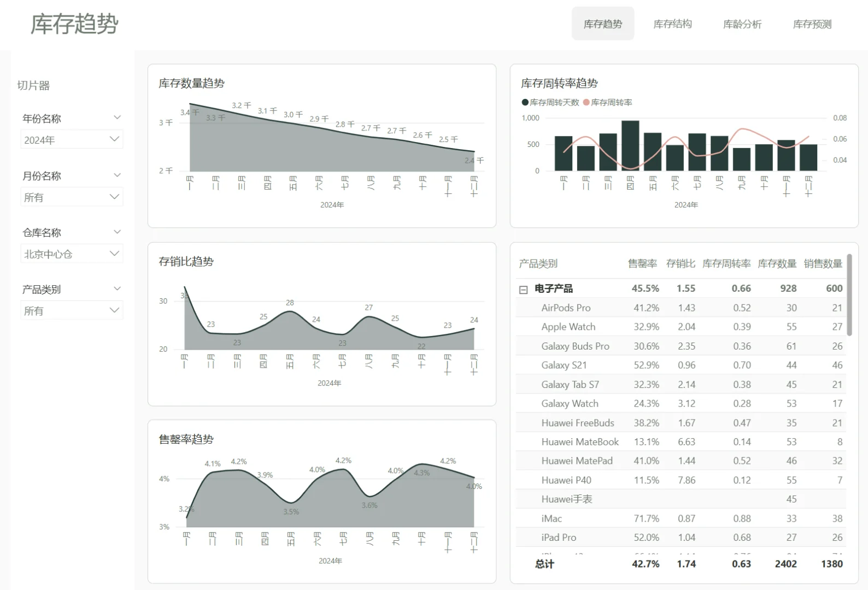The height and width of the screenshot is (590, 868).
Task: Click the 2402 total inventory value
Action: (x=786, y=564)
